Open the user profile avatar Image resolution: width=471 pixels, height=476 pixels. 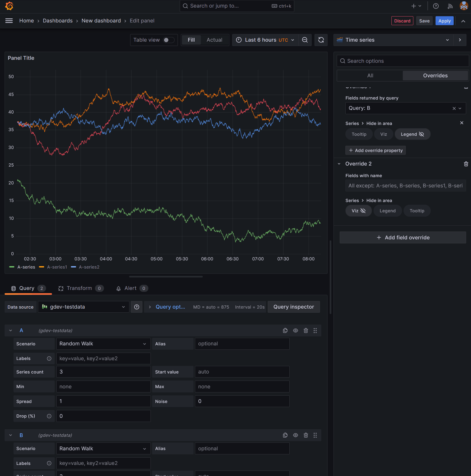[464, 6]
